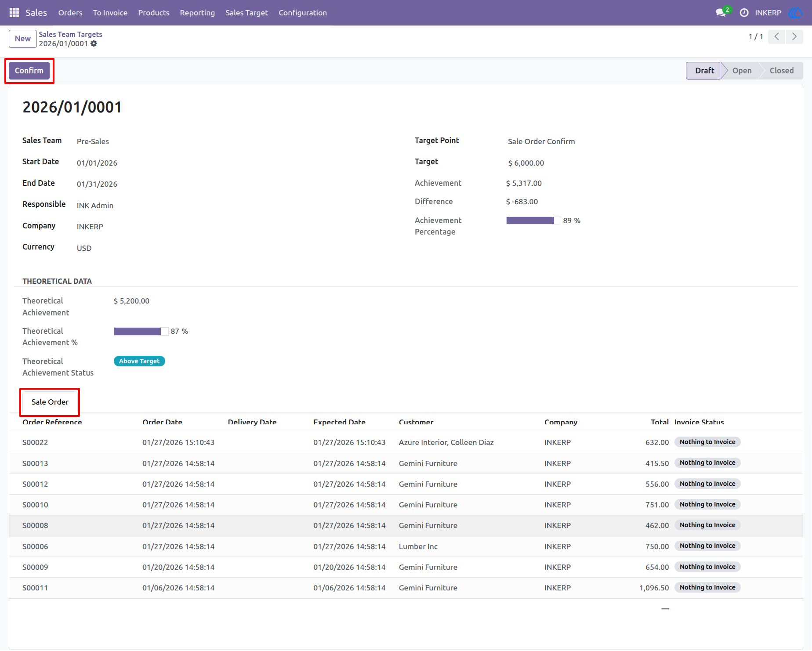Open the Reporting menu

pos(197,13)
